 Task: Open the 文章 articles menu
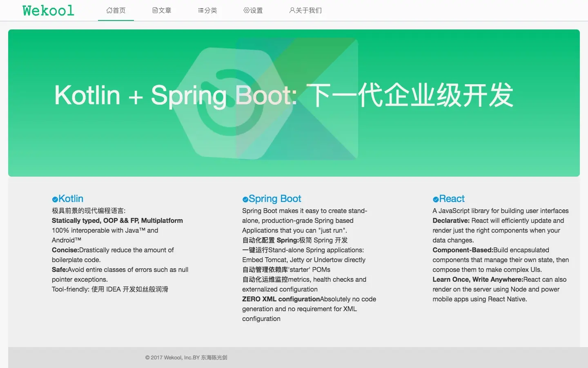click(162, 10)
